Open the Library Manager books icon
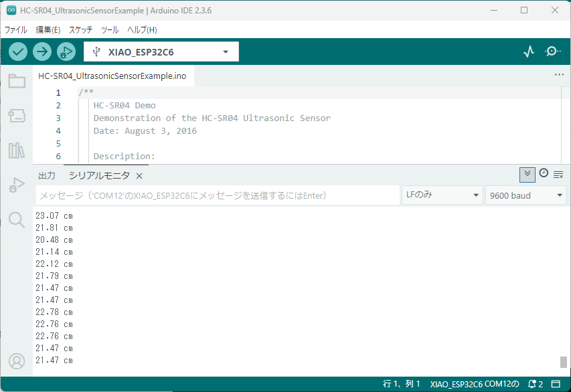This screenshot has height=392, width=571. pyautogui.click(x=17, y=151)
